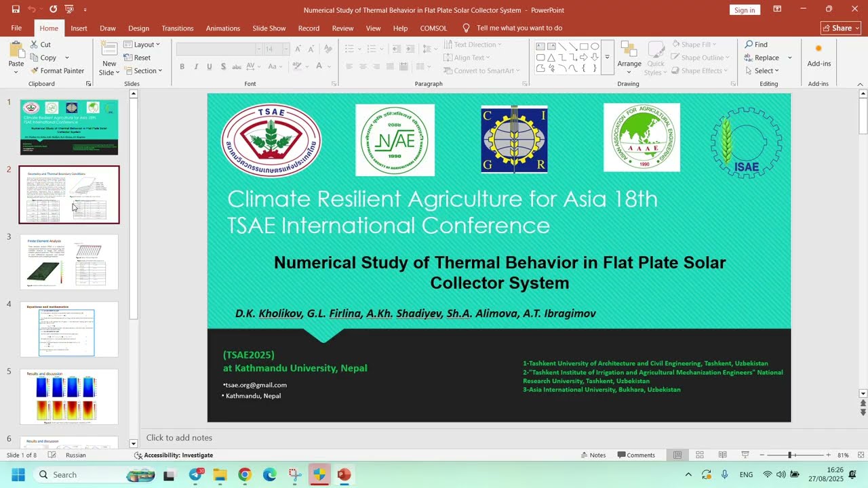Switch to Normal view

click(x=677, y=455)
